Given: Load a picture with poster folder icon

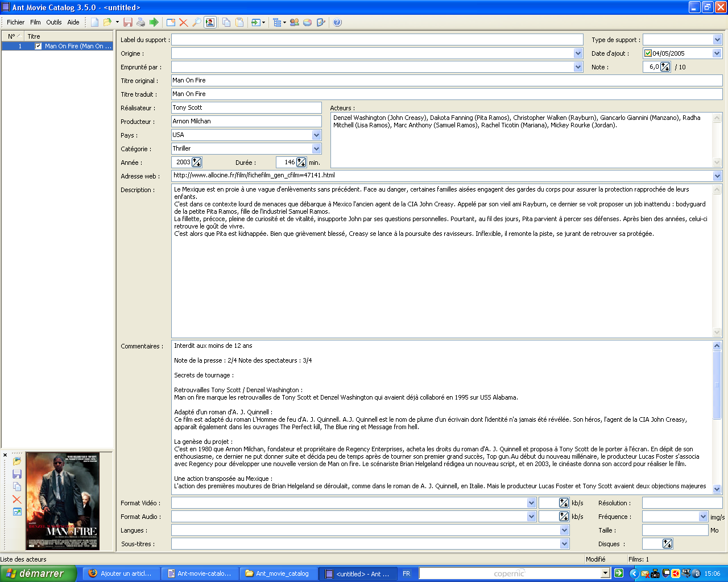Looking at the screenshot, I should (x=17, y=461).
